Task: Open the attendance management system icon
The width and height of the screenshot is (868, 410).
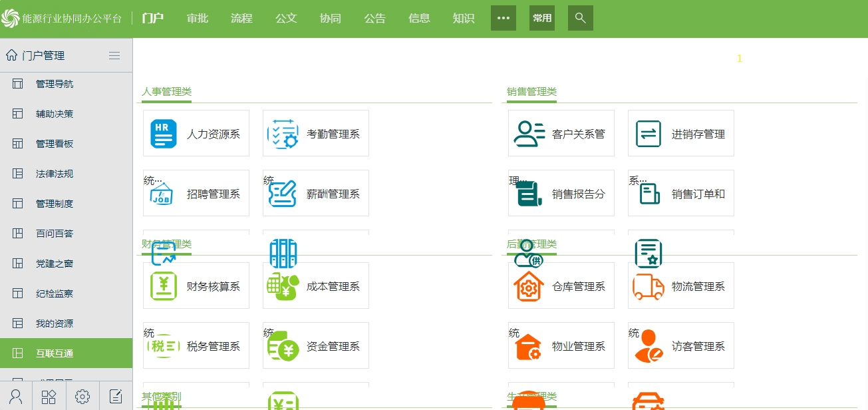Action: (283, 134)
